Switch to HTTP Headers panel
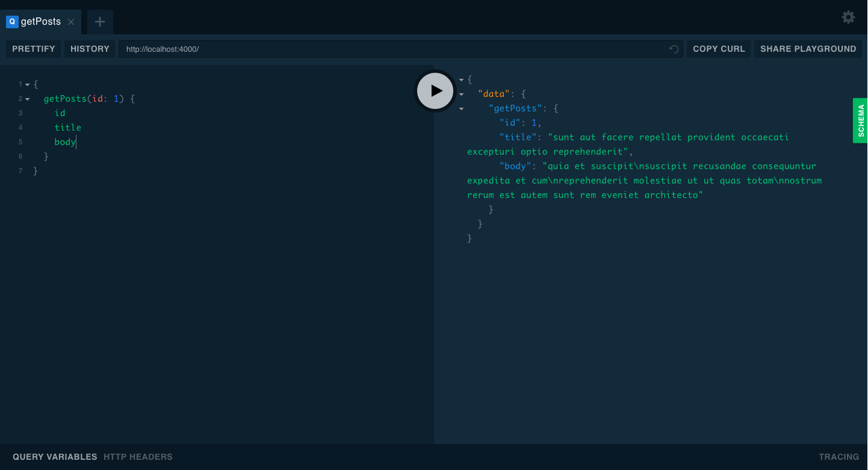 (138, 457)
